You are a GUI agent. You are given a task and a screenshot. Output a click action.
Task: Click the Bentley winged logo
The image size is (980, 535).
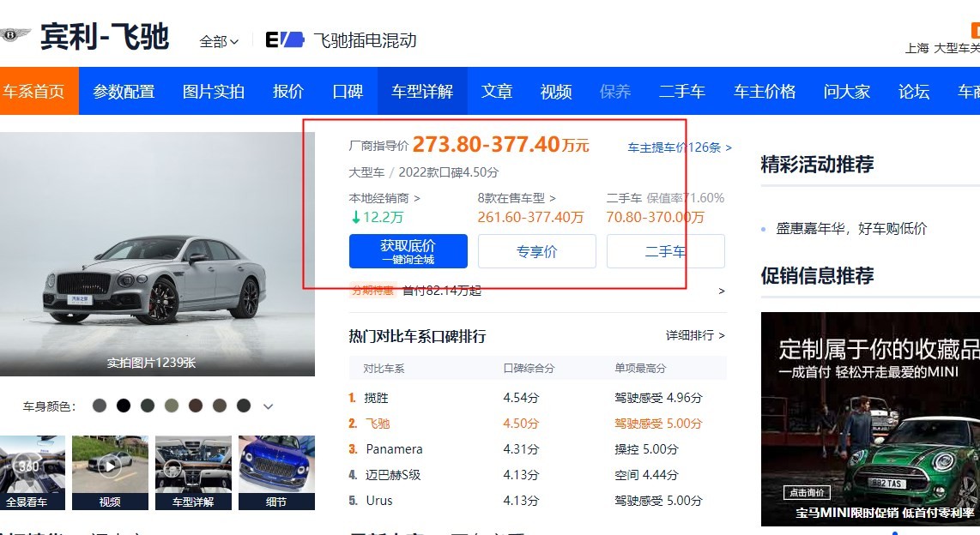point(15,36)
